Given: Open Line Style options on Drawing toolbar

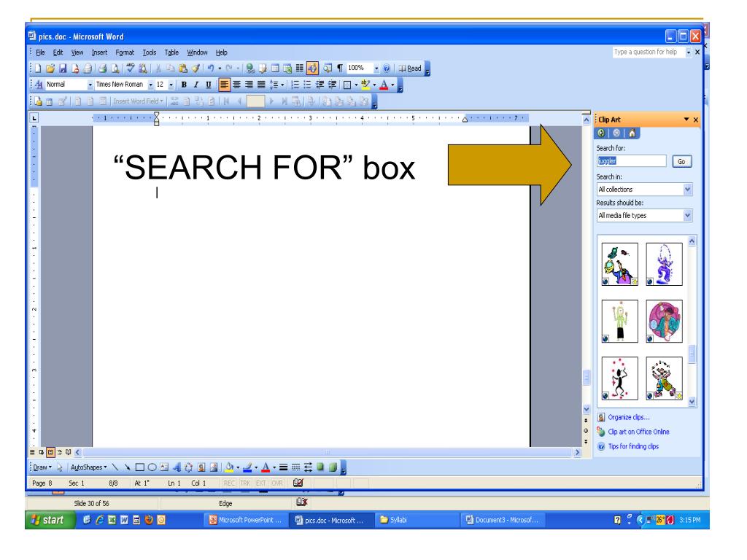Looking at the screenshot, I should point(283,467).
